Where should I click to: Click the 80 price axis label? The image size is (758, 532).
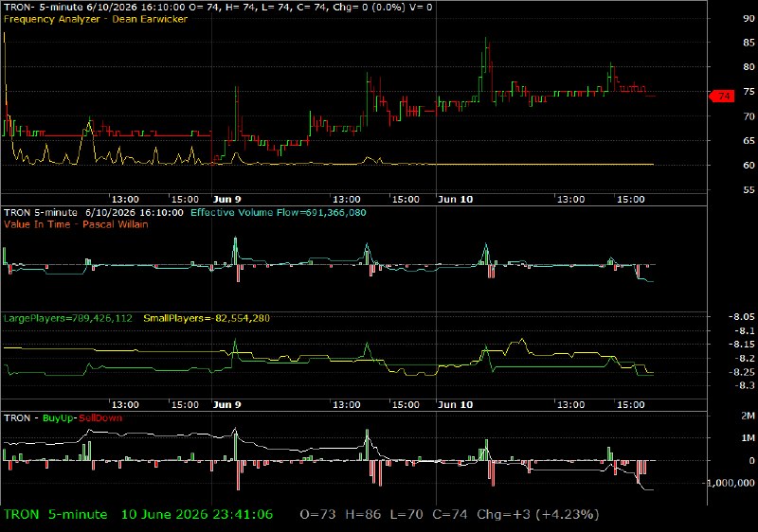point(749,67)
